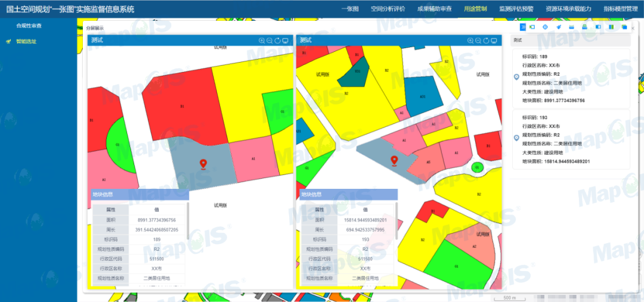The height and width of the screenshot is (302, 644).
Task: Open 指标模型管理 menu
Action: point(620,8)
